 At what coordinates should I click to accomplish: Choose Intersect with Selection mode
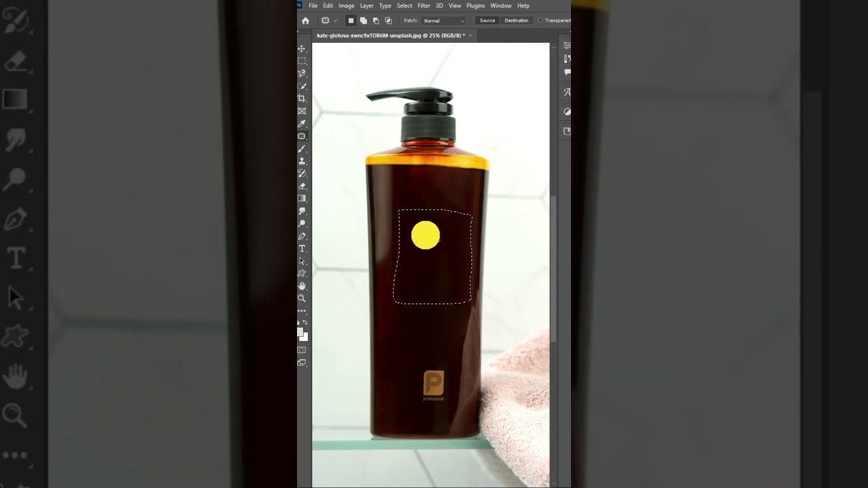(389, 20)
